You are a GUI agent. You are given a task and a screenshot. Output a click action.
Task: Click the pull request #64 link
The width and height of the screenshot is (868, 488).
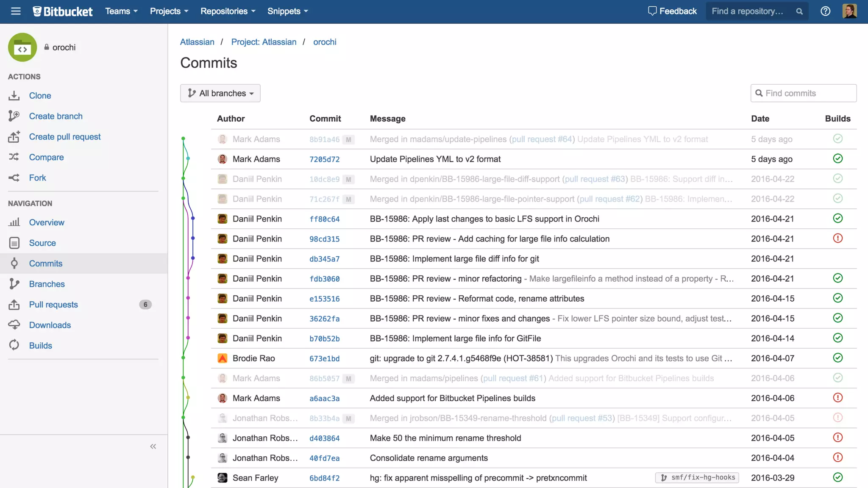[542, 139]
